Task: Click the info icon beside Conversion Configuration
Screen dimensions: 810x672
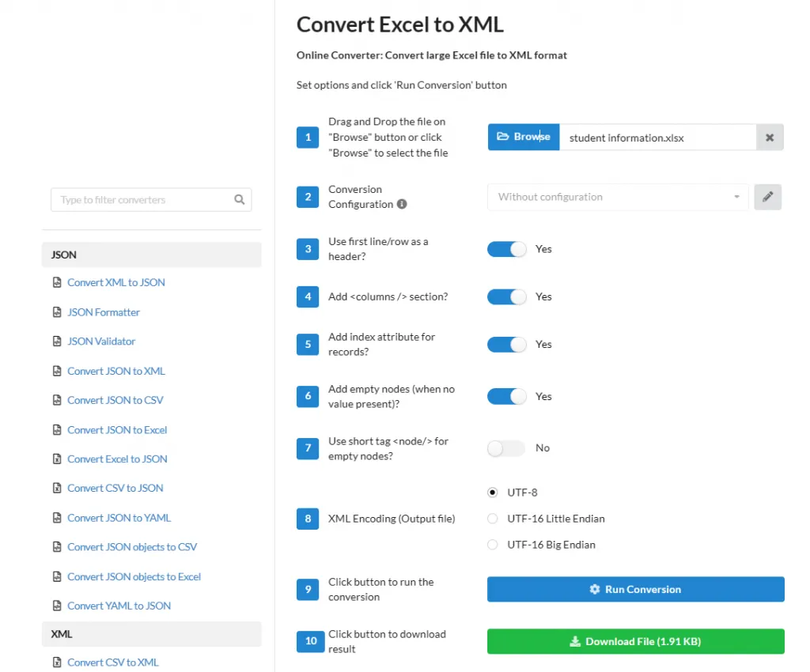Action: click(402, 204)
